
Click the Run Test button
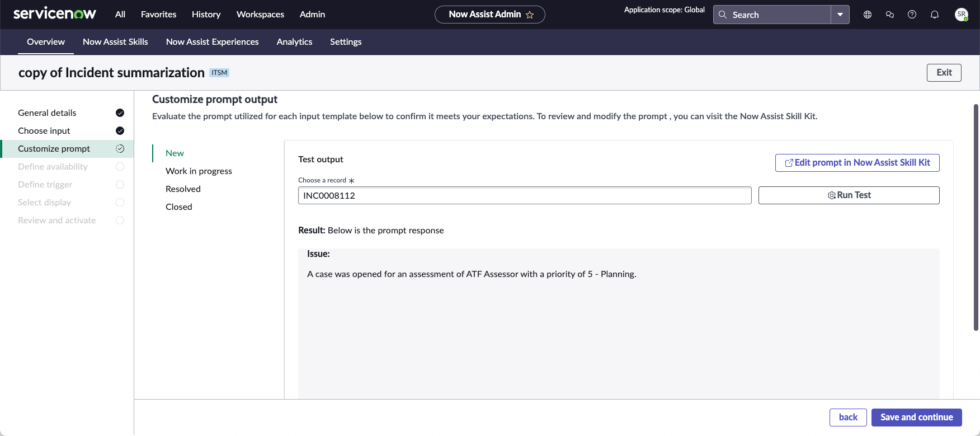tap(849, 195)
